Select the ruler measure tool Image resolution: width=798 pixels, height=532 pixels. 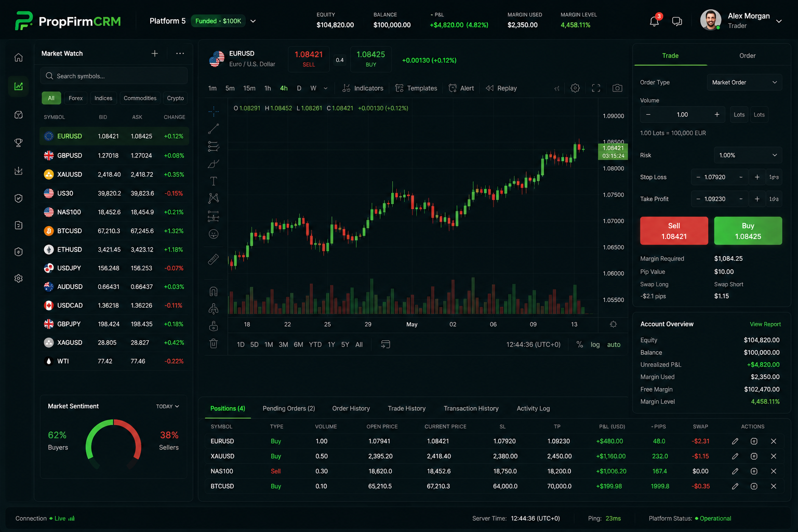click(214, 259)
